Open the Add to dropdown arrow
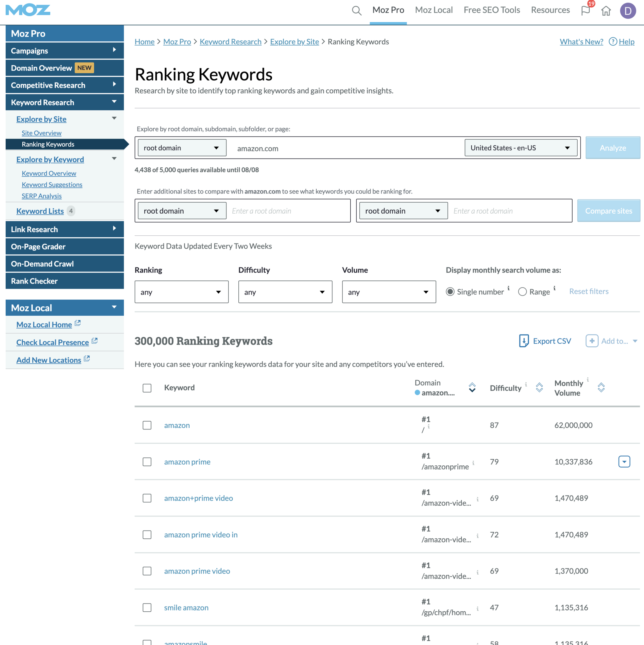 [635, 341]
